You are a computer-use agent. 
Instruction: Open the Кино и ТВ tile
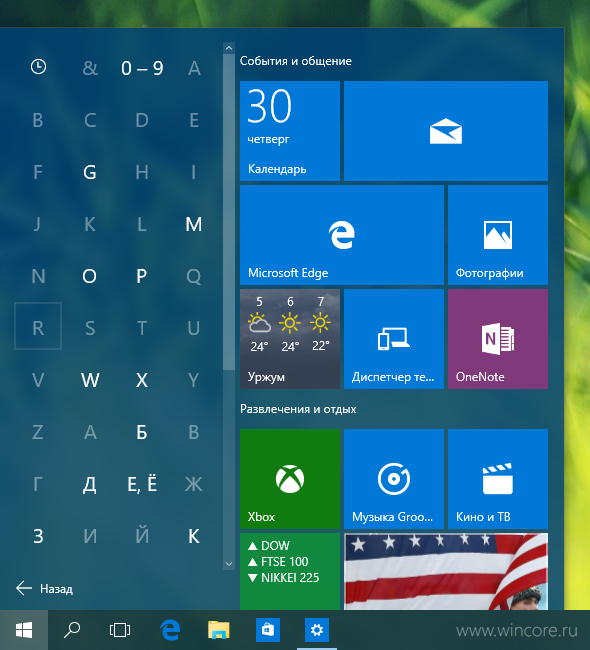point(498,479)
